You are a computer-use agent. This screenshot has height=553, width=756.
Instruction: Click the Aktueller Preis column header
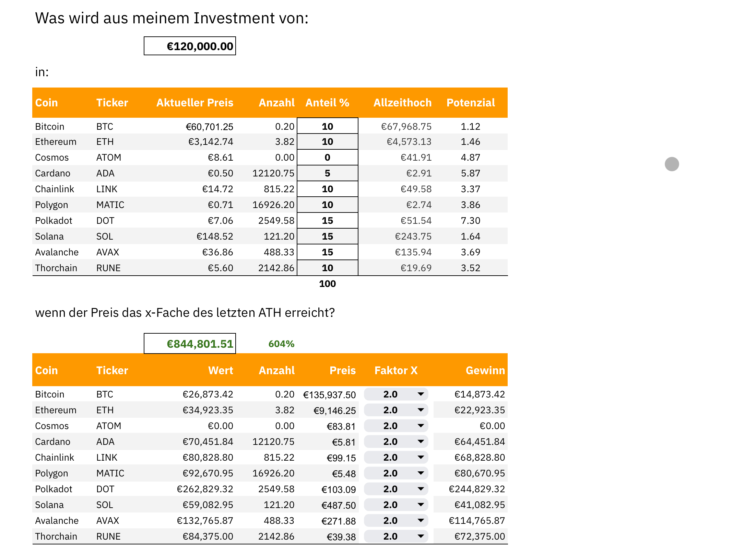click(x=195, y=103)
